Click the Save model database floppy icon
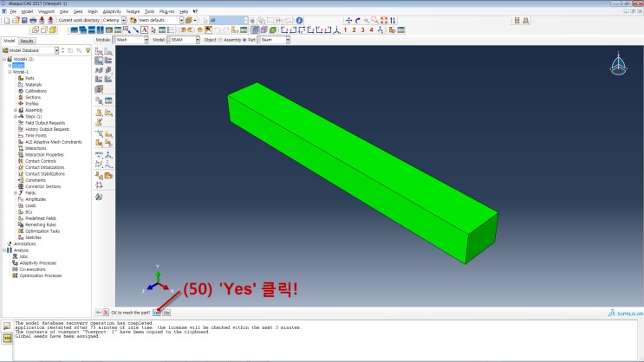This screenshot has width=644, height=362. pos(24,20)
